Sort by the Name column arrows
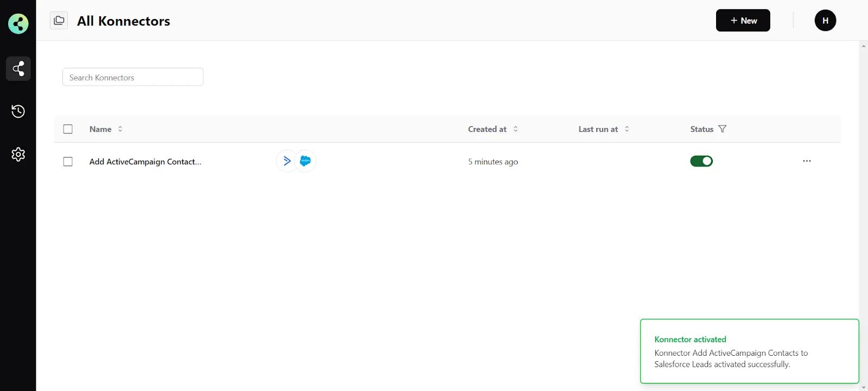Screen dimensions: 868x391 (120, 129)
